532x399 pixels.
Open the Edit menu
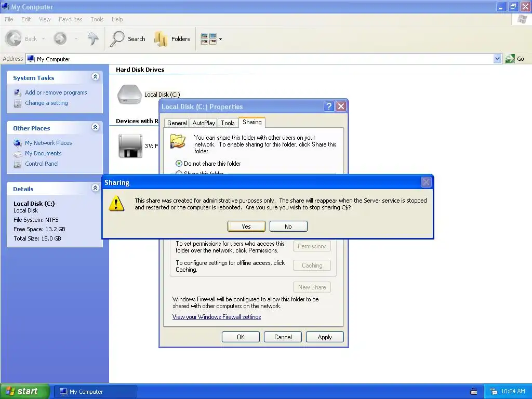click(26, 19)
